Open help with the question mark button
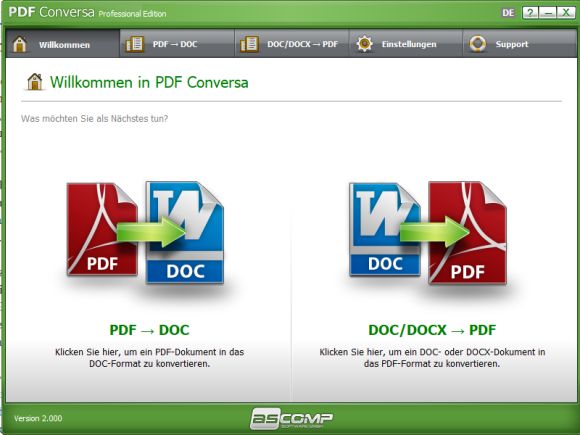Screen dimensions: 580x435 click(530, 13)
